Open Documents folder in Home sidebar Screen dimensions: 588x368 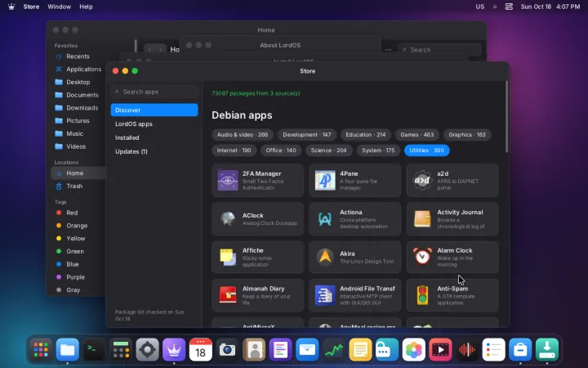pyautogui.click(x=78, y=95)
